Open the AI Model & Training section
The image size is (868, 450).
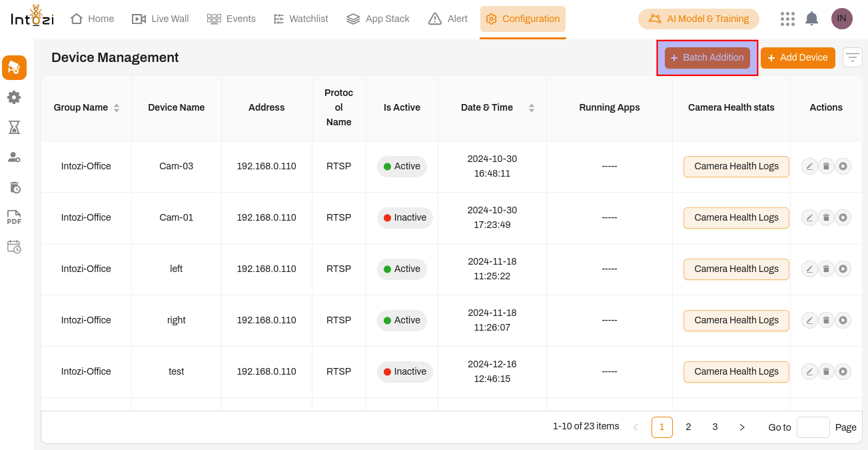pos(698,19)
